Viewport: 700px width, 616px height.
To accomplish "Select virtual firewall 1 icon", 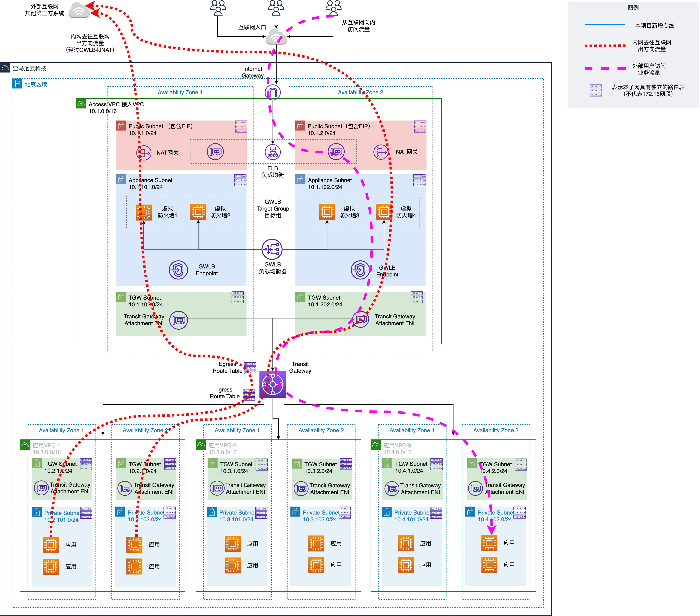I will point(144,212).
